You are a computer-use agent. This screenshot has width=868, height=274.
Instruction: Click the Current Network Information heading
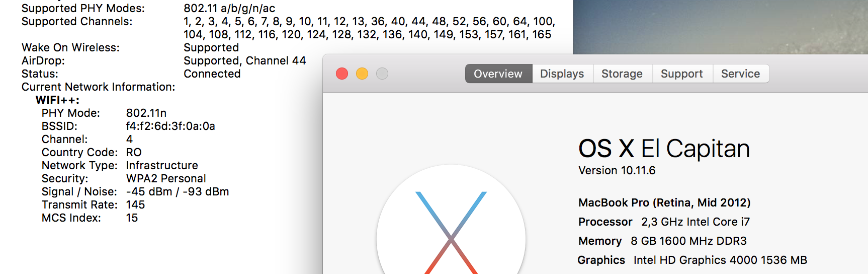99,87
